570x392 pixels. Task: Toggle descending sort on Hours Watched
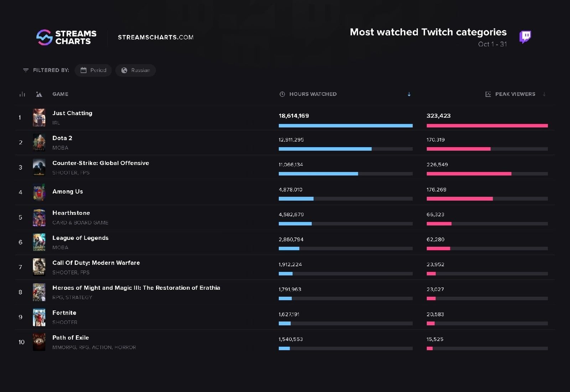409,94
